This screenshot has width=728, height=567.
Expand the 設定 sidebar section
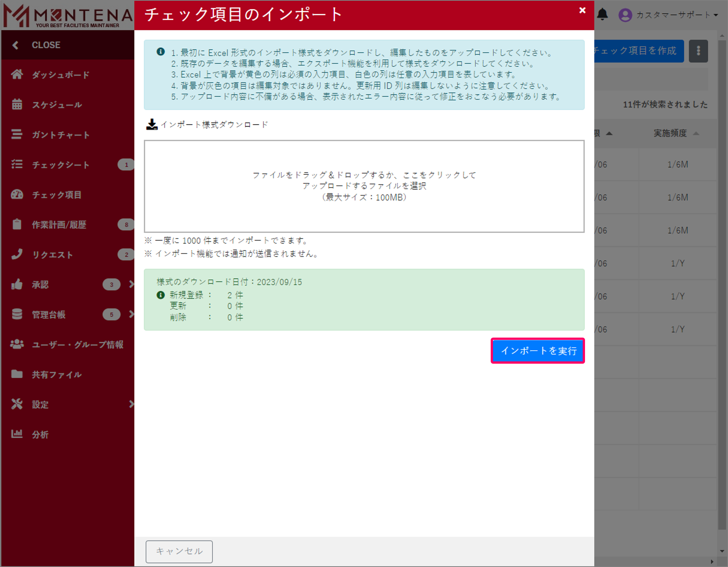tap(132, 404)
